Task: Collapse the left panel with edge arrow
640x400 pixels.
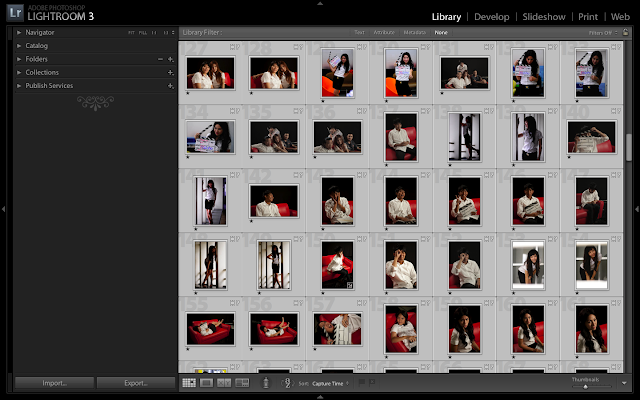Action: pyautogui.click(x=3, y=209)
